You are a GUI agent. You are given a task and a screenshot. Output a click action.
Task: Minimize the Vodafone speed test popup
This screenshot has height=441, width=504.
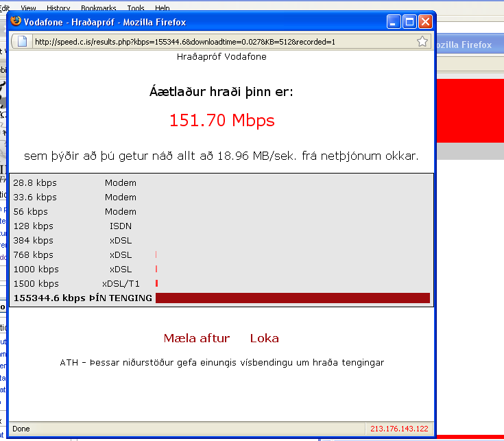(394, 22)
